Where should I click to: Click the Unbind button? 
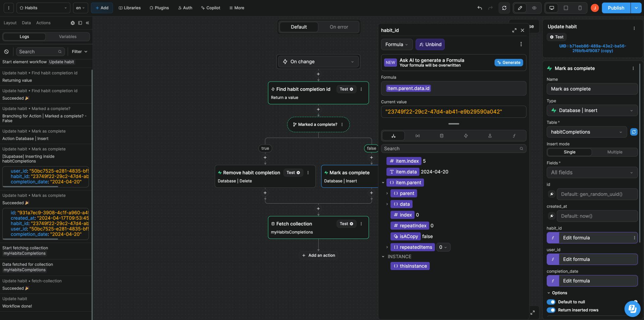[430, 44]
